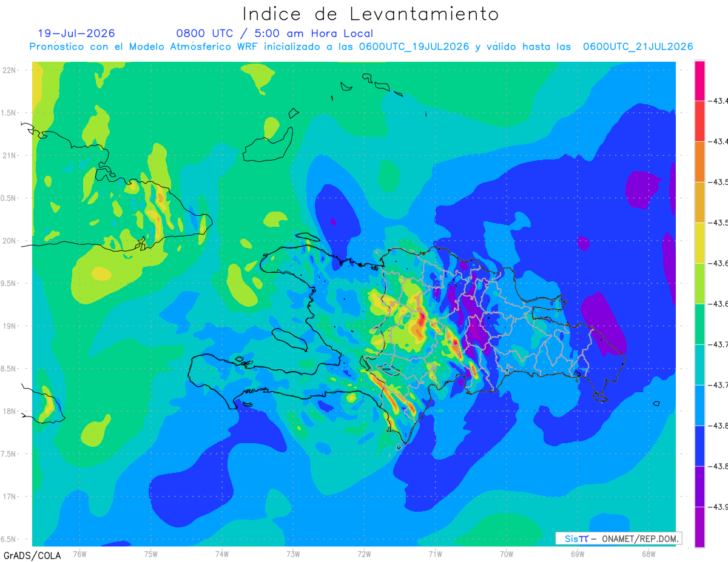The image size is (728, 562).
Task: Click the "SisTT - ONAMET/REP.DOM." label box
Action: click(619, 538)
